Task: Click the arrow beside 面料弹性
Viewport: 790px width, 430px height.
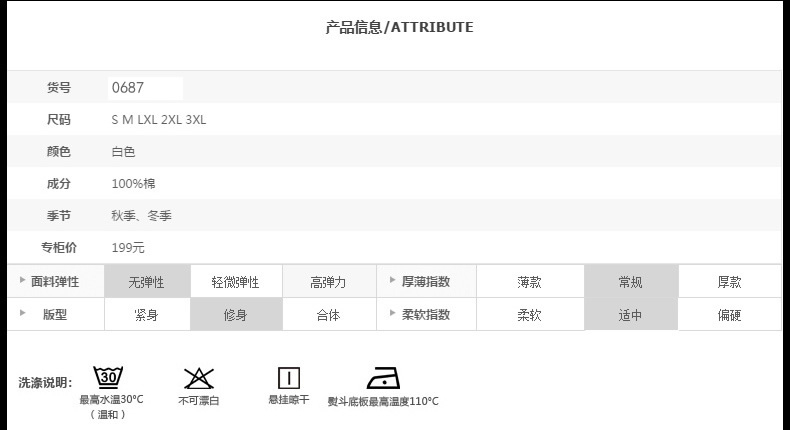Action: (x=22, y=280)
